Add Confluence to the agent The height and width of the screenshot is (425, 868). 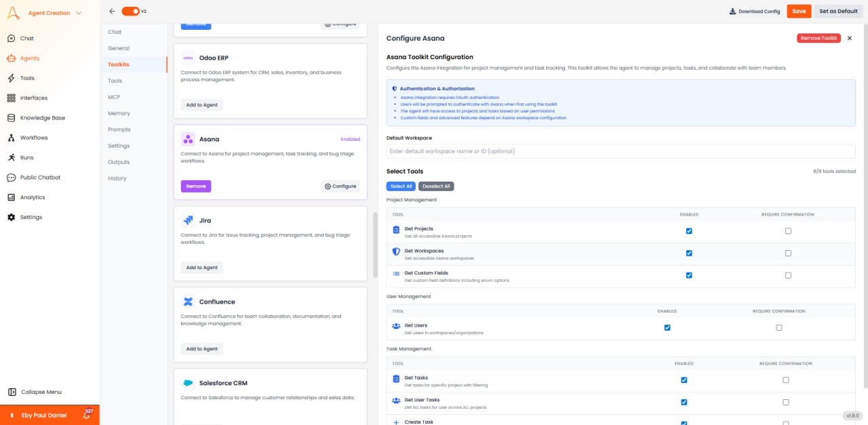coord(201,348)
